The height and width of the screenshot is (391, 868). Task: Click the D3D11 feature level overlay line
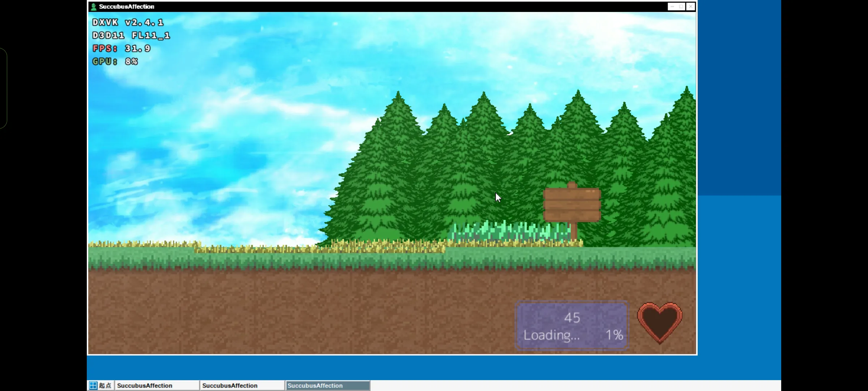tap(131, 35)
